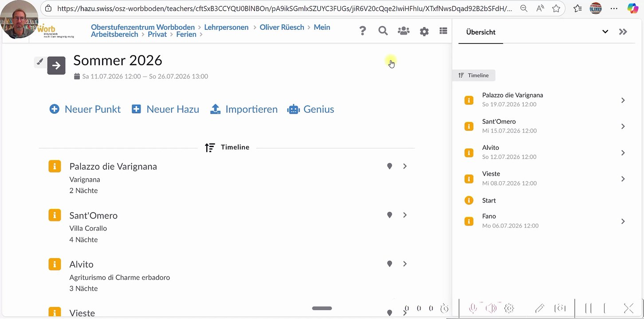644x319 pixels.
Task: Open settings via the gear icon
Action: [424, 31]
